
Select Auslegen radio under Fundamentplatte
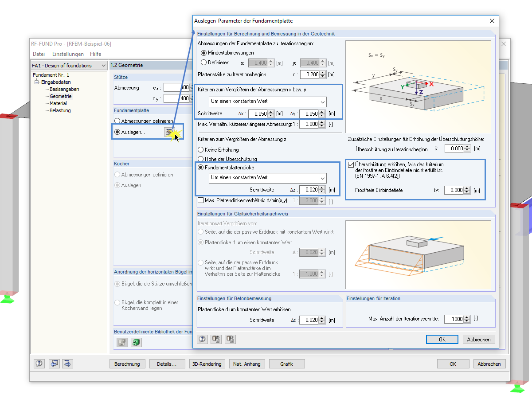coord(117,132)
